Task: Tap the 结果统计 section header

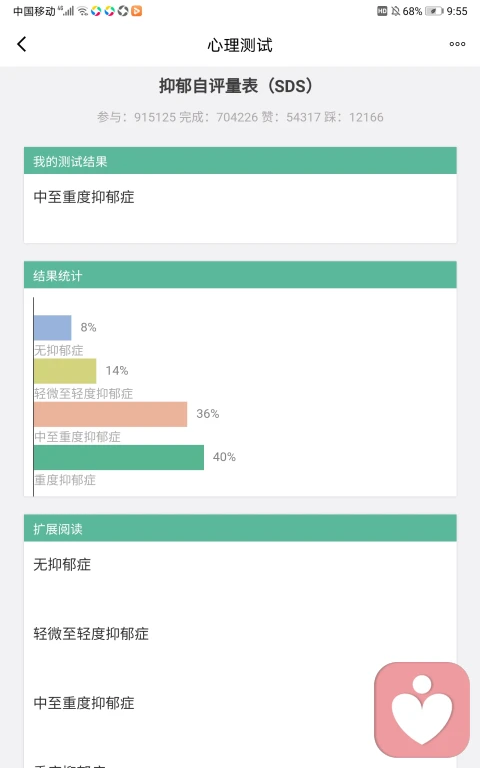Action: 240,275
